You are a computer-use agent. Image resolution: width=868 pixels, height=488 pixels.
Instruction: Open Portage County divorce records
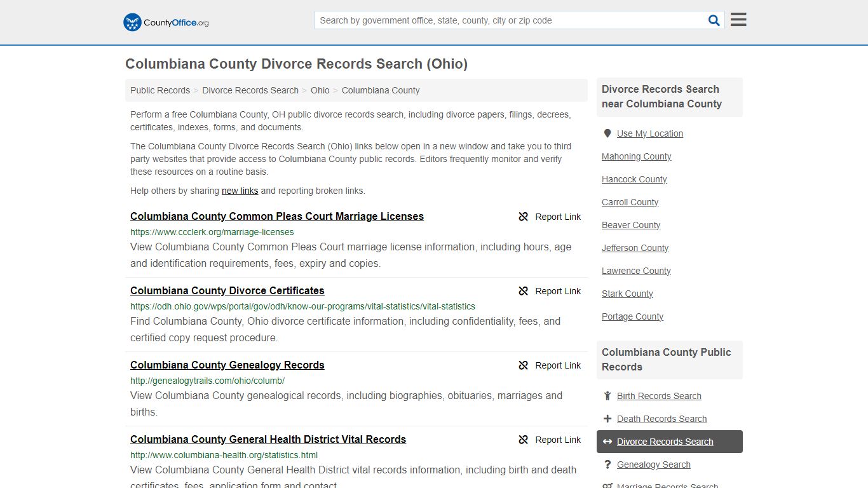click(632, 316)
